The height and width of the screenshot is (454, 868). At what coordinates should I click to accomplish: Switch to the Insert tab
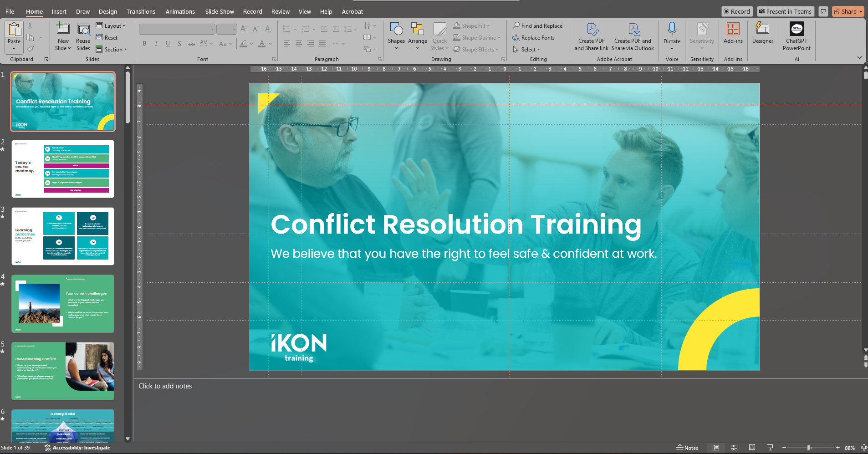coord(59,11)
